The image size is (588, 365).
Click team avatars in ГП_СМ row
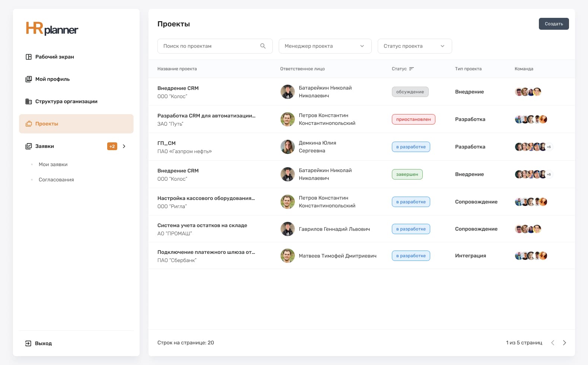pyautogui.click(x=534, y=147)
